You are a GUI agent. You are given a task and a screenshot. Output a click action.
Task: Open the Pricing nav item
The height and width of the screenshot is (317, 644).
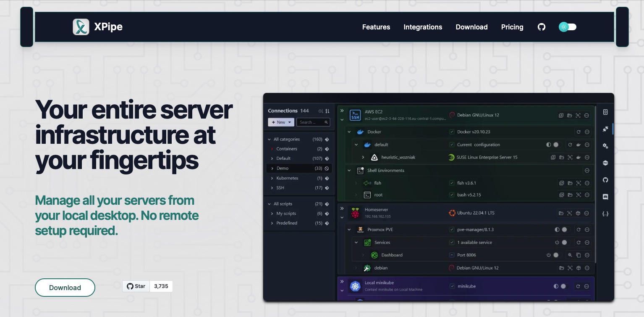coord(512,27)
